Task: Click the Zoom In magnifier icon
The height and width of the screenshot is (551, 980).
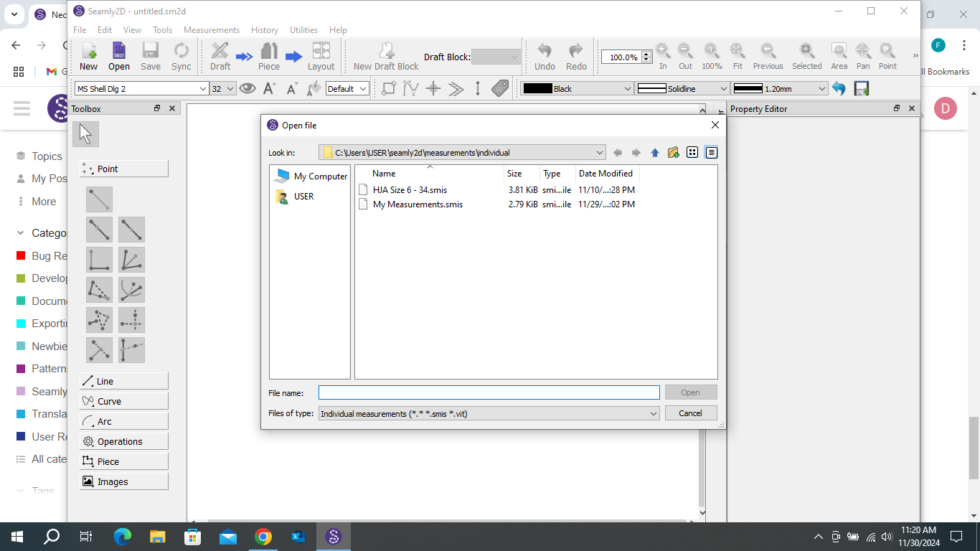Action: [663, 51]
